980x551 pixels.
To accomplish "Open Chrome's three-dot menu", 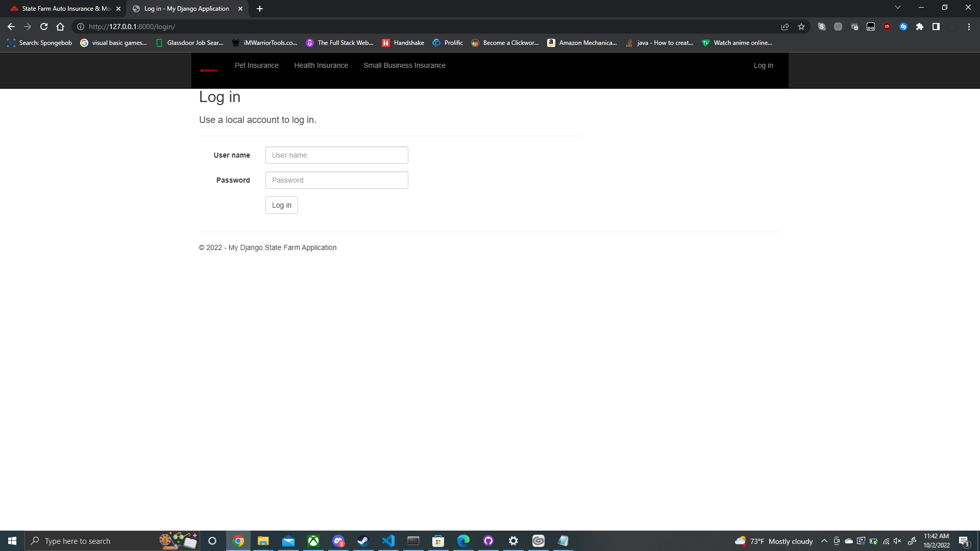I will pyautogui.click(x=969, y=27).
